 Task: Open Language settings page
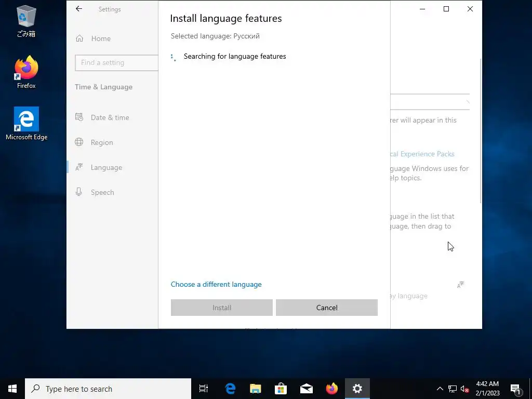(106, 167)
